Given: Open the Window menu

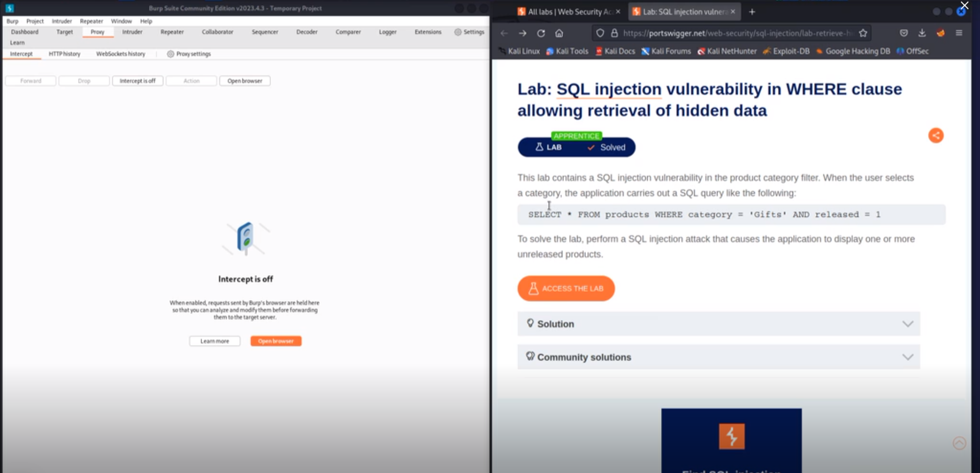Looking at the screenshot, I should pos(121,21).
